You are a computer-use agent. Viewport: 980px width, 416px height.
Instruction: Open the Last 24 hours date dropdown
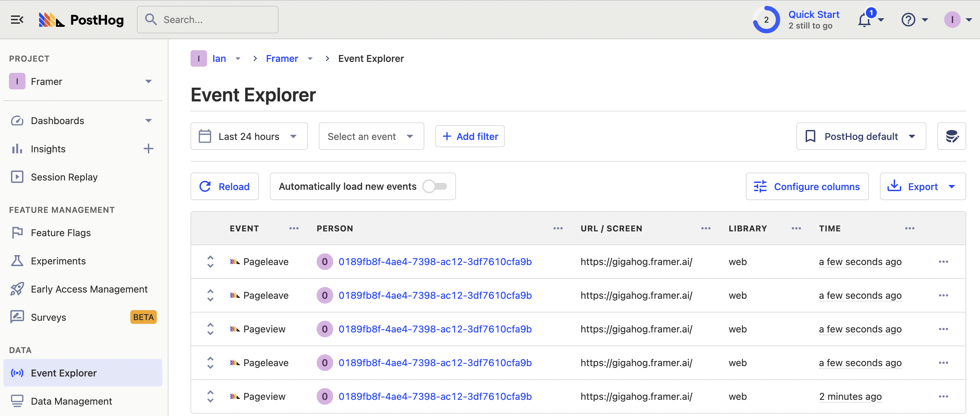pyautogui.click(x=249, y=136)
